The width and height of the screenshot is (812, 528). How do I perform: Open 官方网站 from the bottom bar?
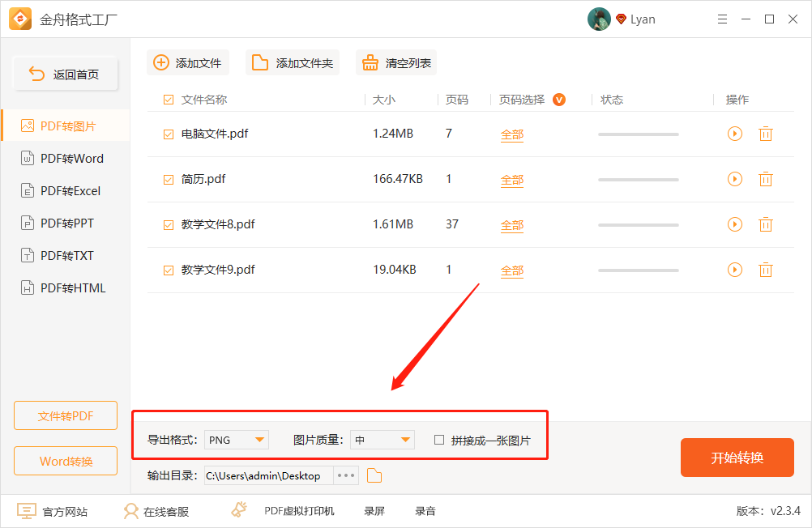click(x=53, y=512)
